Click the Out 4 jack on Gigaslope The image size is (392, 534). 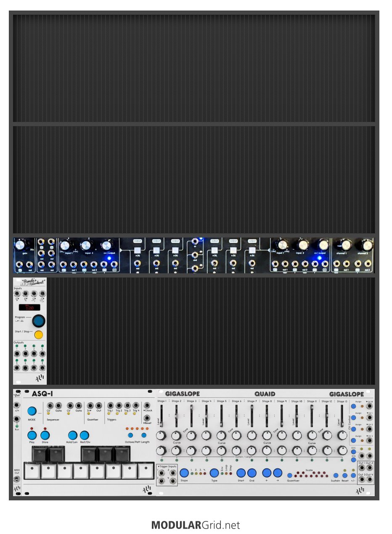369,479
